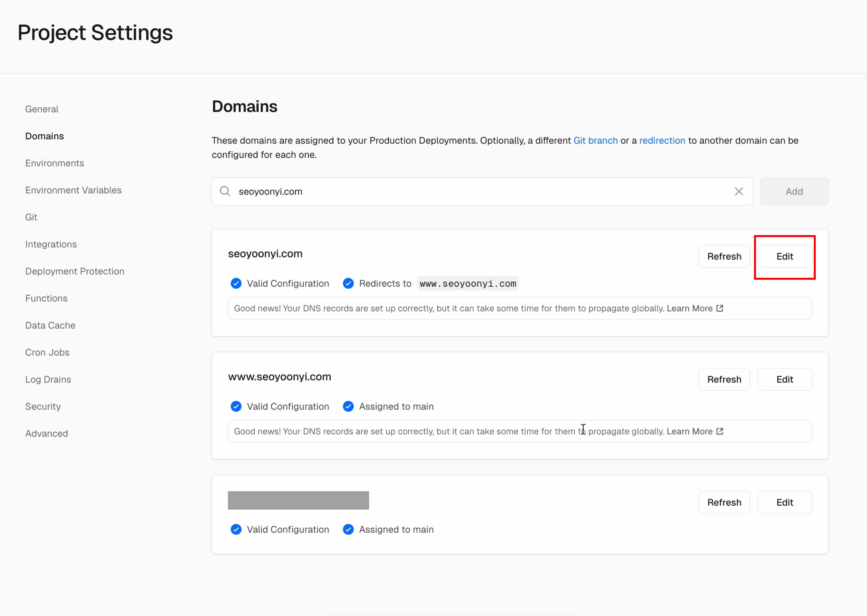Screen dimensions: 867x616
Task: Click Valid Configuration checkmark for seoyoonyi.com
Action: click(x=236, y=283)
